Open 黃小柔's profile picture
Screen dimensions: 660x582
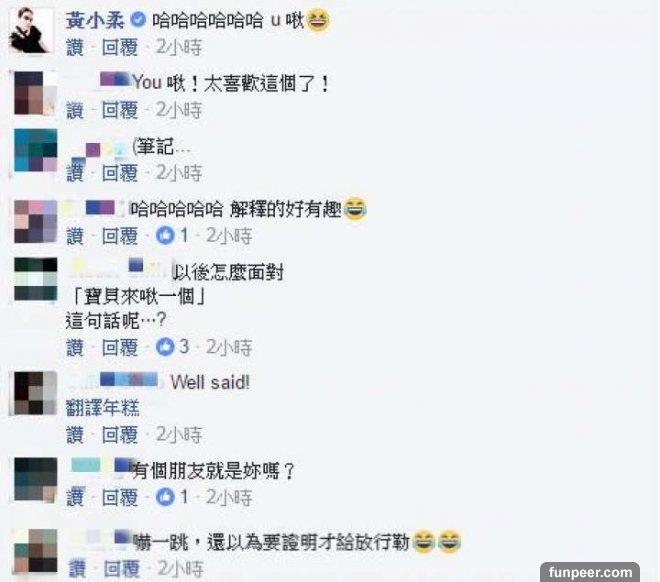pos(32,30)
